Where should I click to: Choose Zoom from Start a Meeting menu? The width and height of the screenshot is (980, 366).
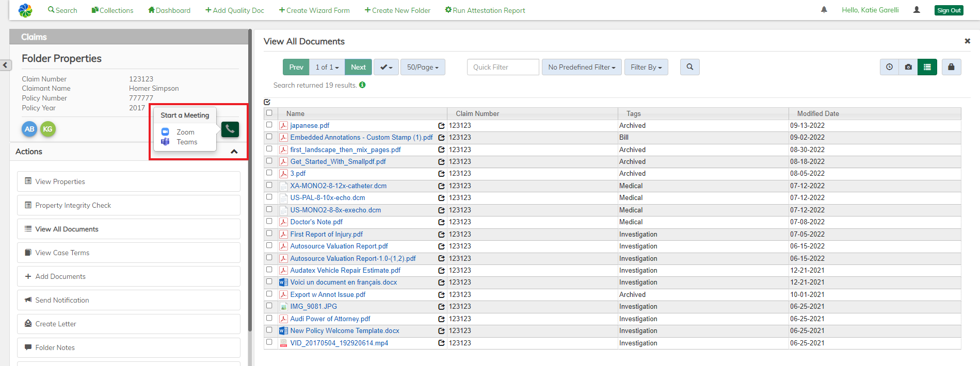click(185, 132)
